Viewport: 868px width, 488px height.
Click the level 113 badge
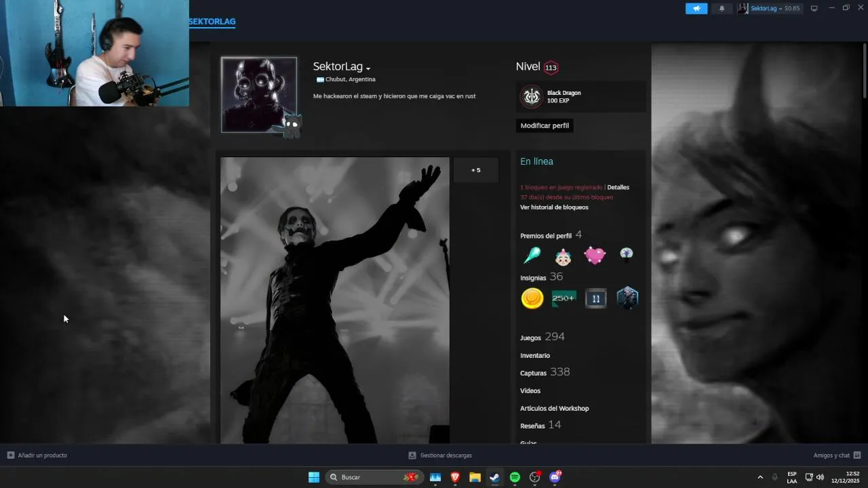551,67
